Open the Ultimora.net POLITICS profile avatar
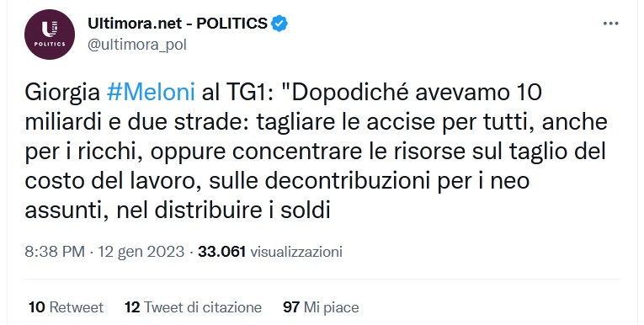This screenshot has height=325, width=644. click(50, 35)
